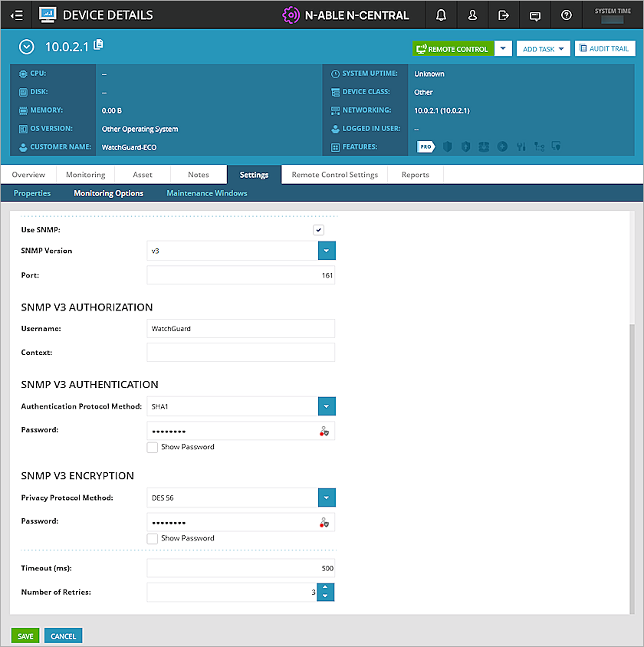Open the Reports tab
Image resolution: width=644 pixels, height=647 pixels.
416,175
